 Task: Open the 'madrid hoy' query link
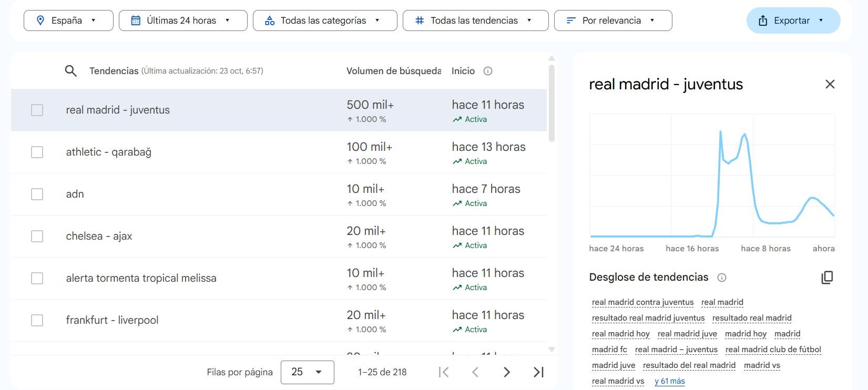tap(746, 334)
